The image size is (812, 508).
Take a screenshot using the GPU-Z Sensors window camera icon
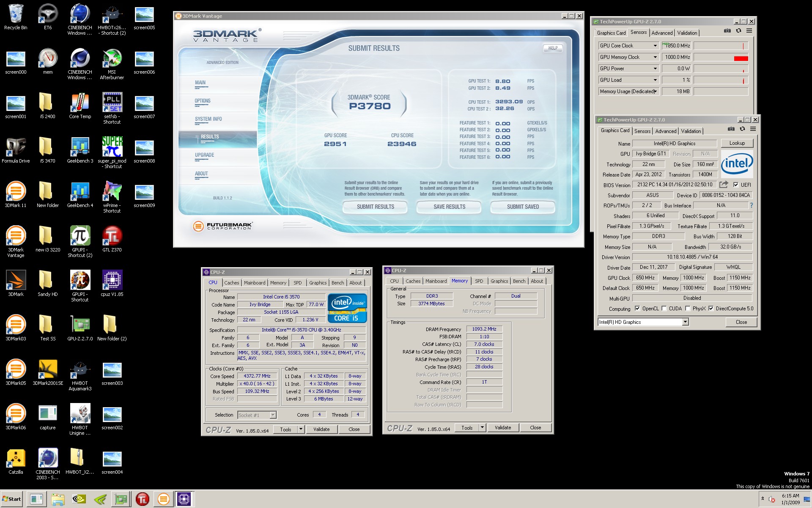coord(727,31)
